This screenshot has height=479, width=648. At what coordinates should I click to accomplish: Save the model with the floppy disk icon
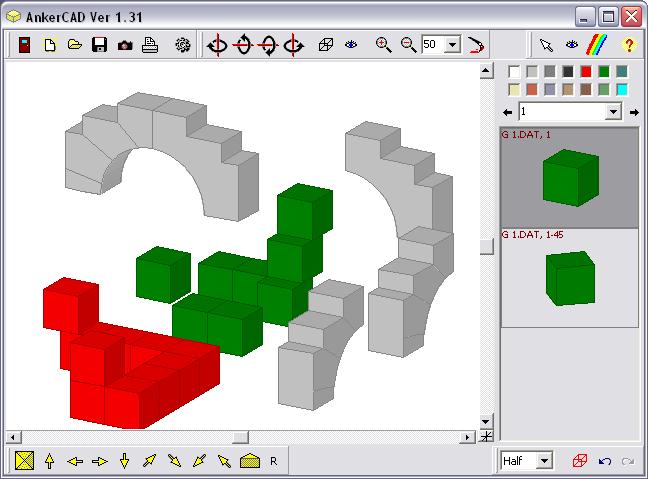pyautogui.click(x=100, y=44)
